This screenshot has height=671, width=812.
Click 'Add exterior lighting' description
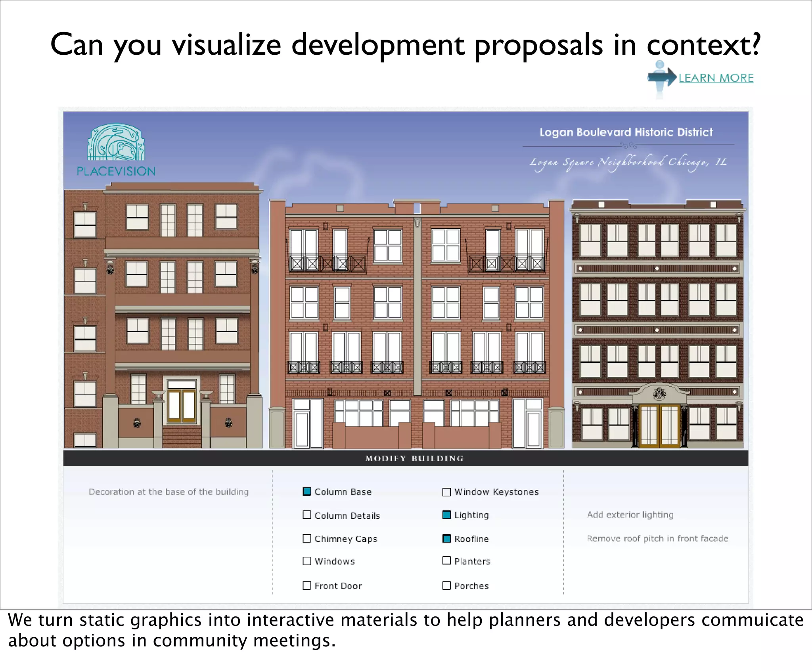point(630,515)
